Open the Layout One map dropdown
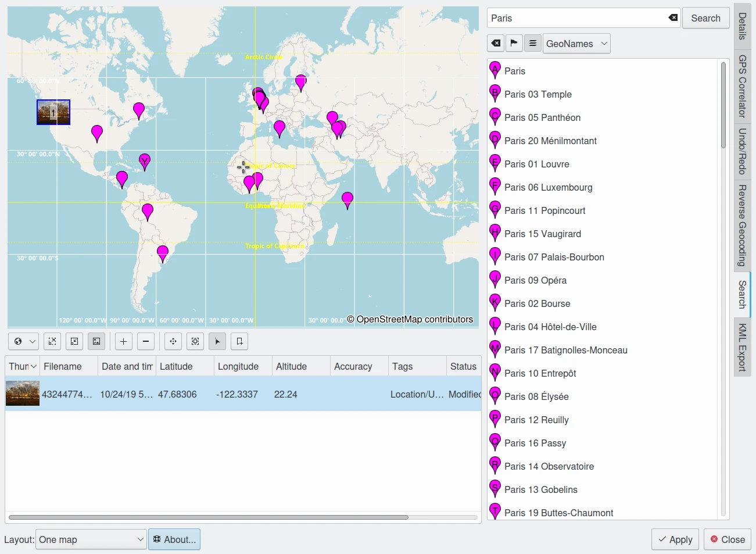 tap(91, 539)
